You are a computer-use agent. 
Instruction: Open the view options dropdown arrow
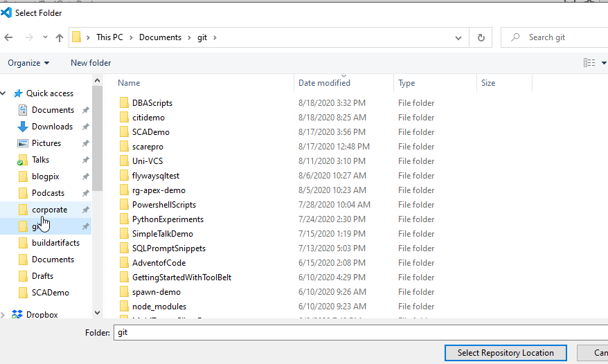point(604,63)
